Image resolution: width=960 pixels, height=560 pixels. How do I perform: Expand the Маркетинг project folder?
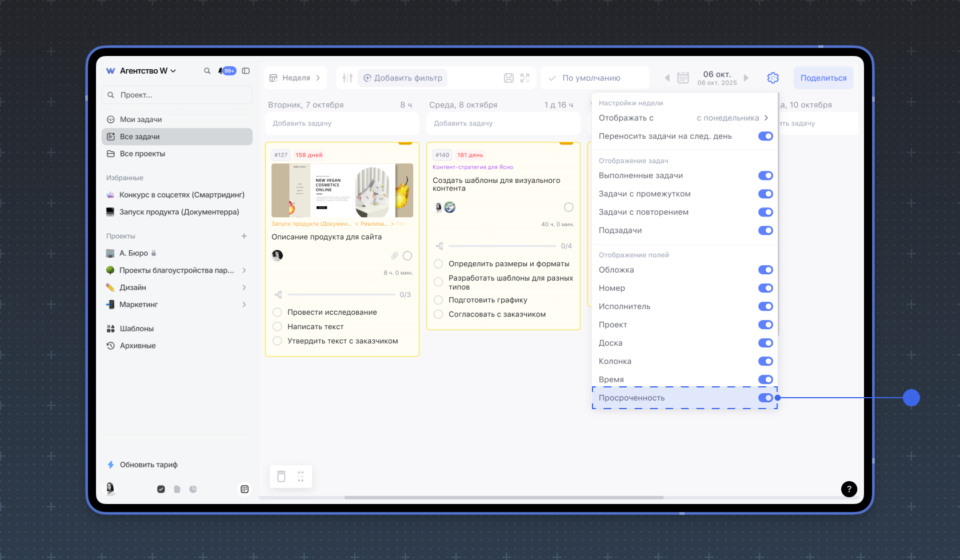click(x=244, y=305)
